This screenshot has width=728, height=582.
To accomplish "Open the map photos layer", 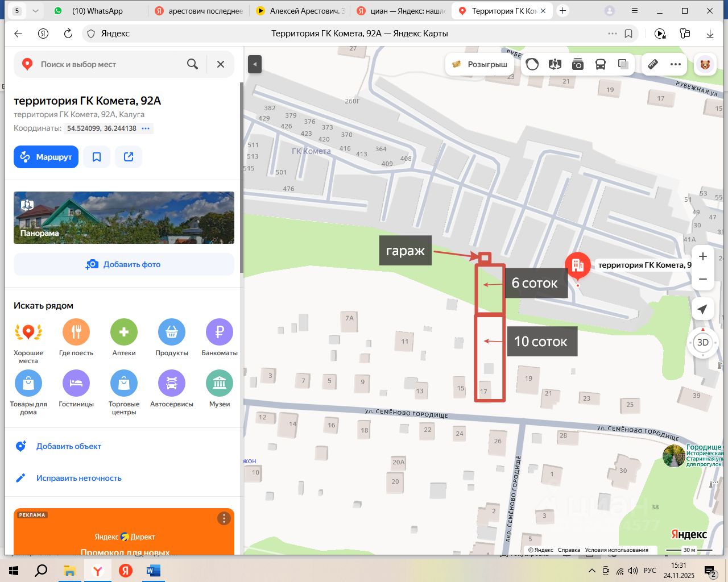I will (578, 64).
